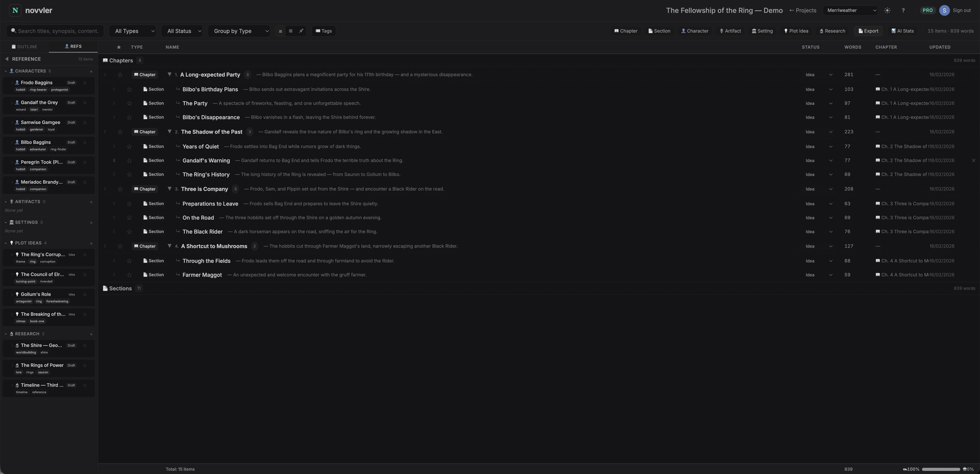The image size is (980, 474).
Task: Click the Export button
Action: click(x=868, y=31)
